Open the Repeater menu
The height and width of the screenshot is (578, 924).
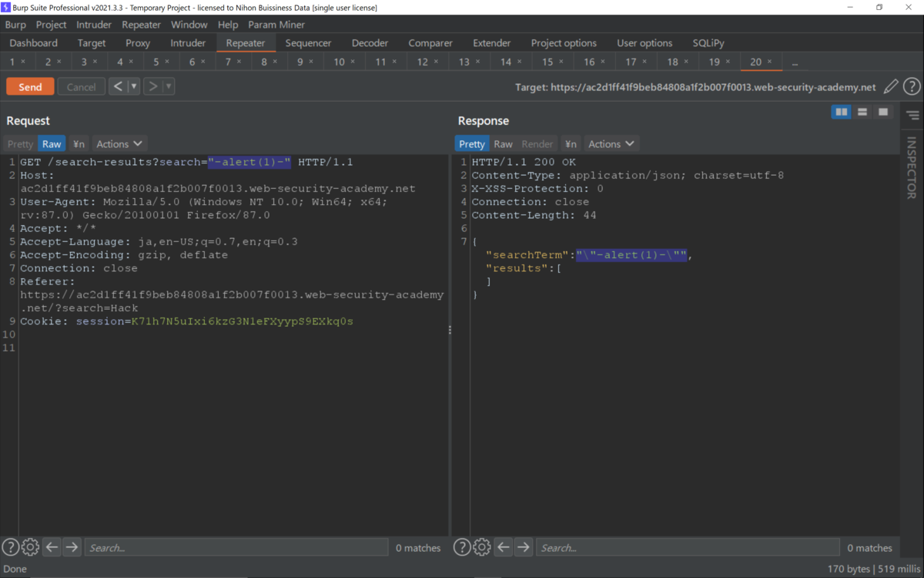pos(142,25)
